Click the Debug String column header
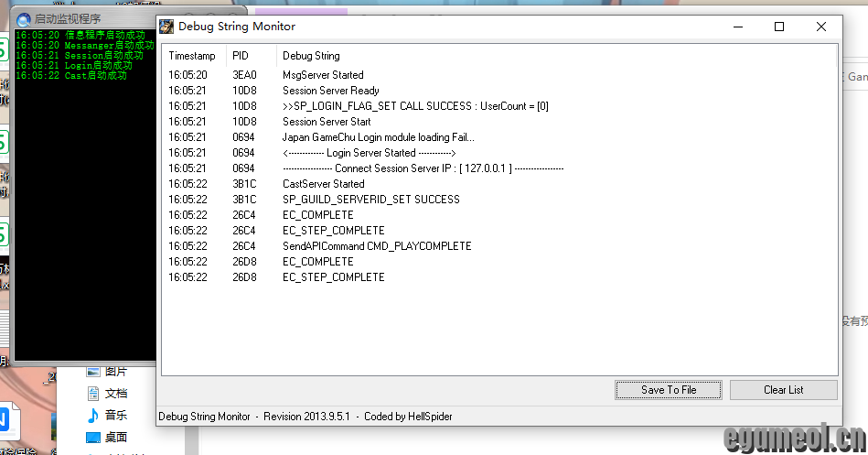The image size is (868, 455). [311, 56]
